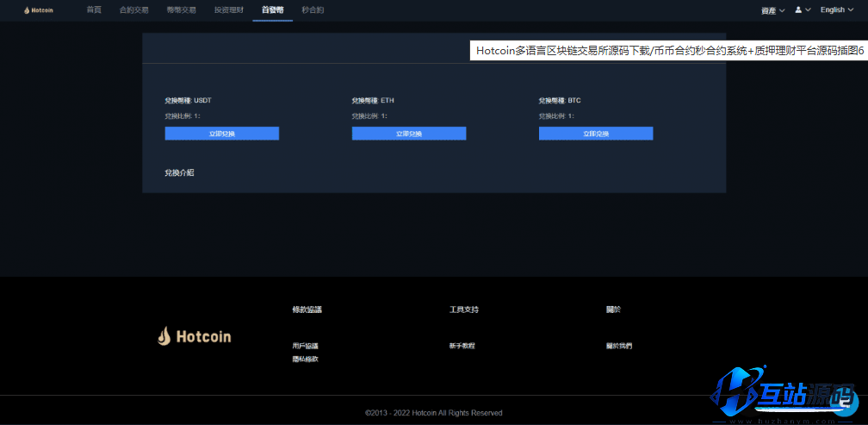
Task: Click the 兌換比例 text under ETH
Action: [369, 116]
